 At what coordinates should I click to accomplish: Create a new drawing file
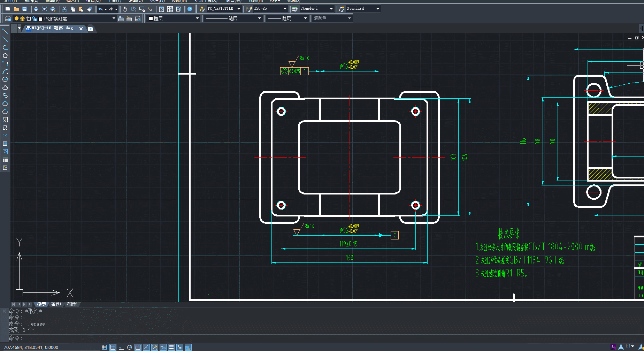click(8, 9)
